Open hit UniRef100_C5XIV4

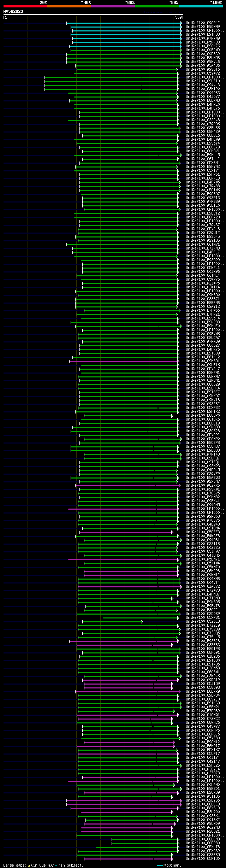[203, 170]
